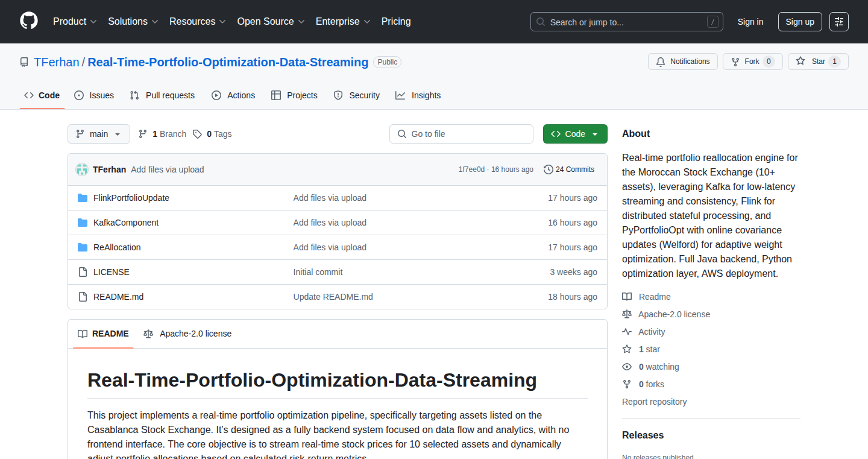
Task: Click the KafkaComponent folder icon
Action: tap(83, 223)
